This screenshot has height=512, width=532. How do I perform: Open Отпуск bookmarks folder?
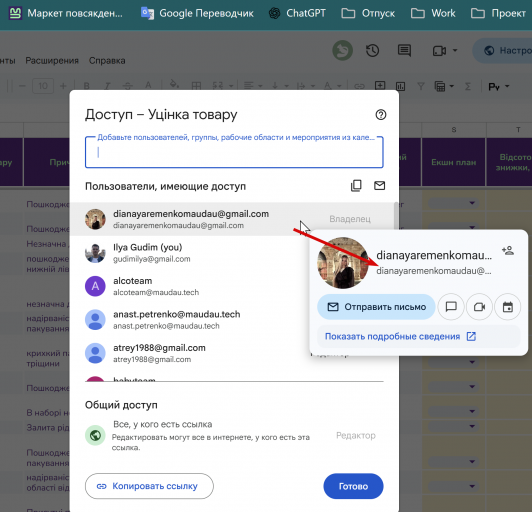tap(368, 13)
